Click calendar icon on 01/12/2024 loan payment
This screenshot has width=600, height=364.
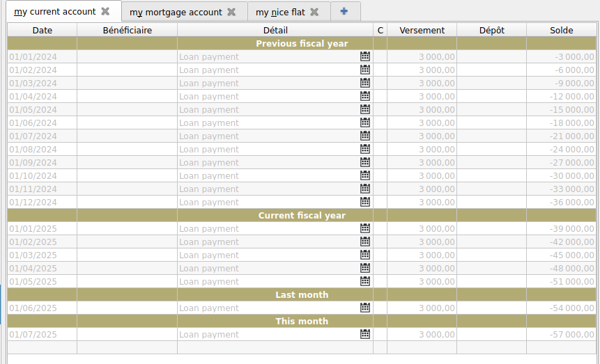[365, 202]
